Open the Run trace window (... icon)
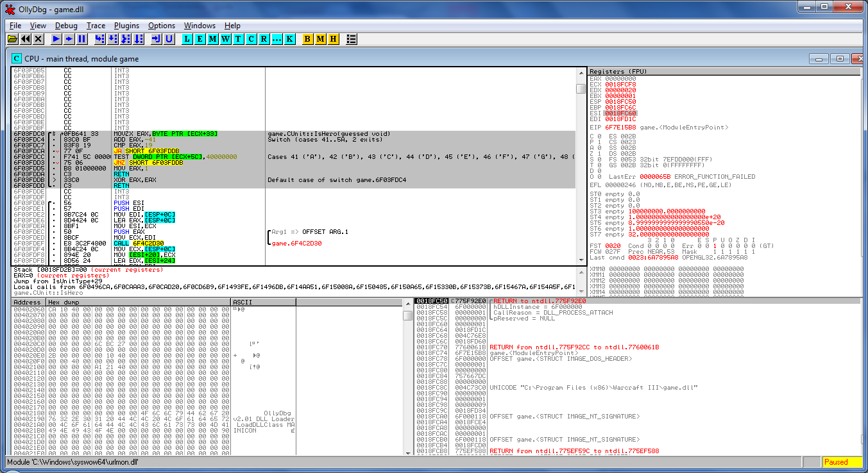This screenshot has width=868, height=473. point(277,39)
